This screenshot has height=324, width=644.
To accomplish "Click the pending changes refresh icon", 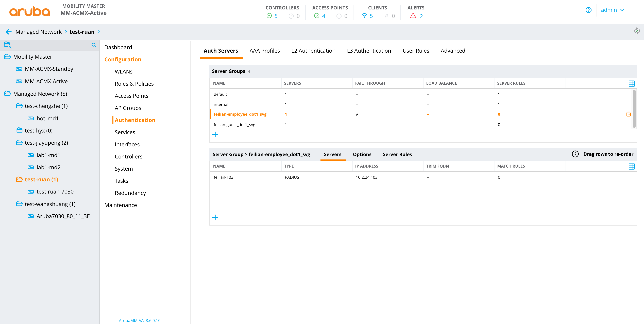I will 637,31.
